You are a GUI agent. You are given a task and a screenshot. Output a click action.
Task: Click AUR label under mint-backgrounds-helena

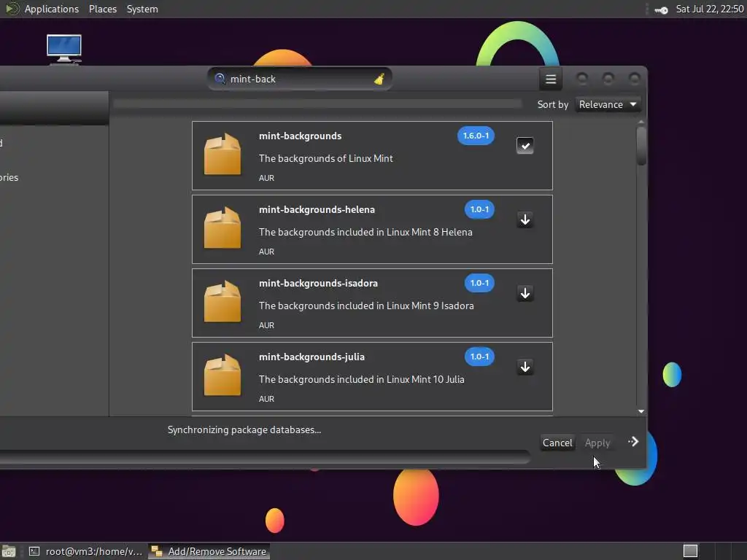(x=266, y=252)
